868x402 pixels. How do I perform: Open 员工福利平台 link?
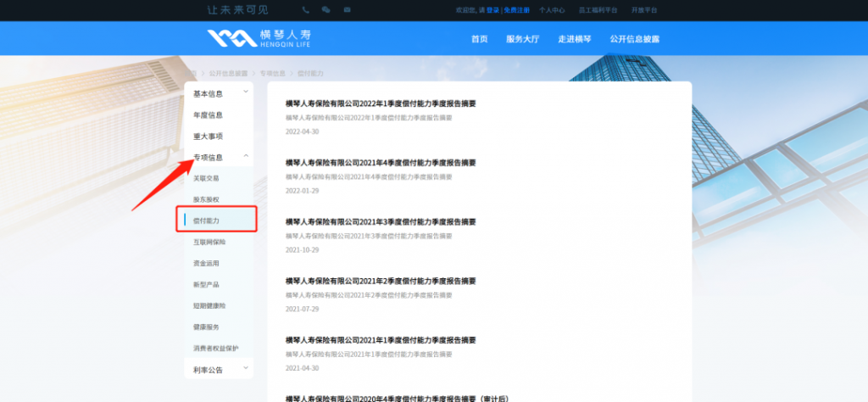point(598,10)
